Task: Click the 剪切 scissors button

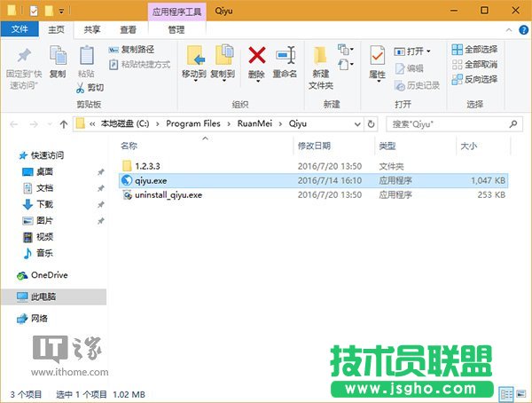Action: [90, 88]
